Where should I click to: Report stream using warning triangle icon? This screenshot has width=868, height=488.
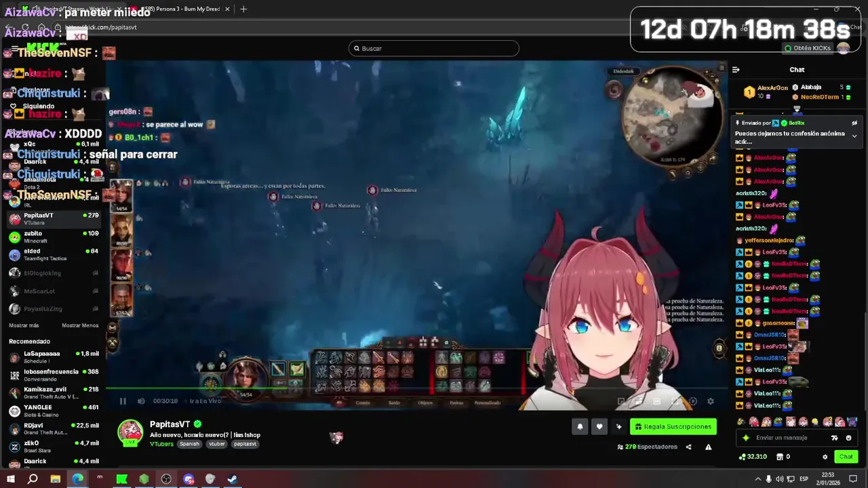pos(708,447)
